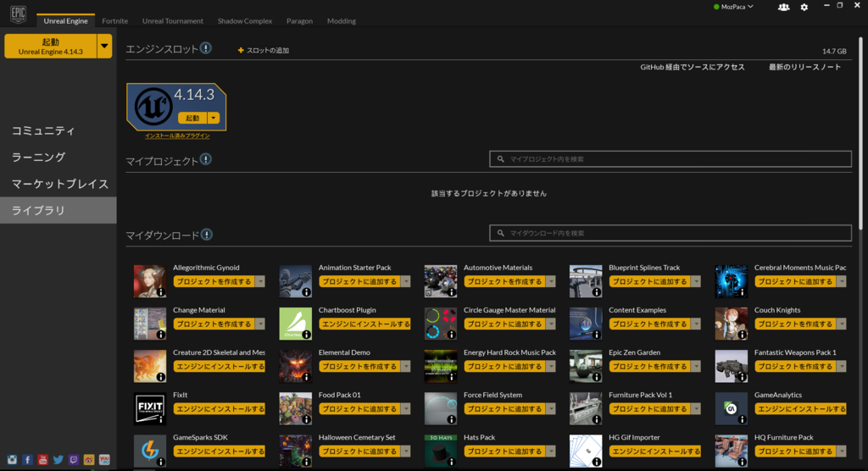Open info badge on Fantastic Weapons Pack 1 thumbnail

(x=742, y=378)
